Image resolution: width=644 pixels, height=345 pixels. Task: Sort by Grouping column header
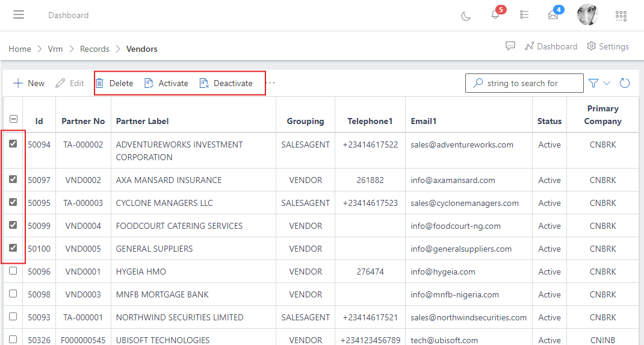point(305,121)
